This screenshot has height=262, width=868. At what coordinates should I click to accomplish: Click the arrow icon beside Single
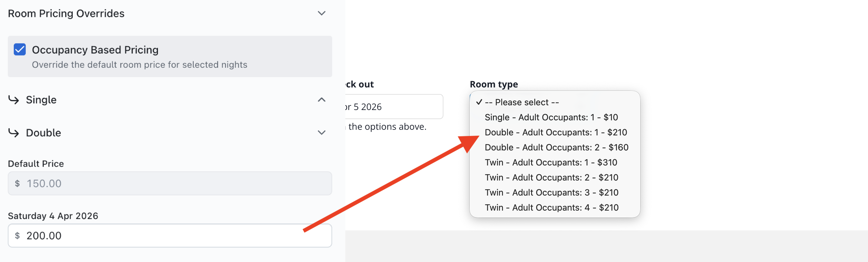tap(14, 100)
